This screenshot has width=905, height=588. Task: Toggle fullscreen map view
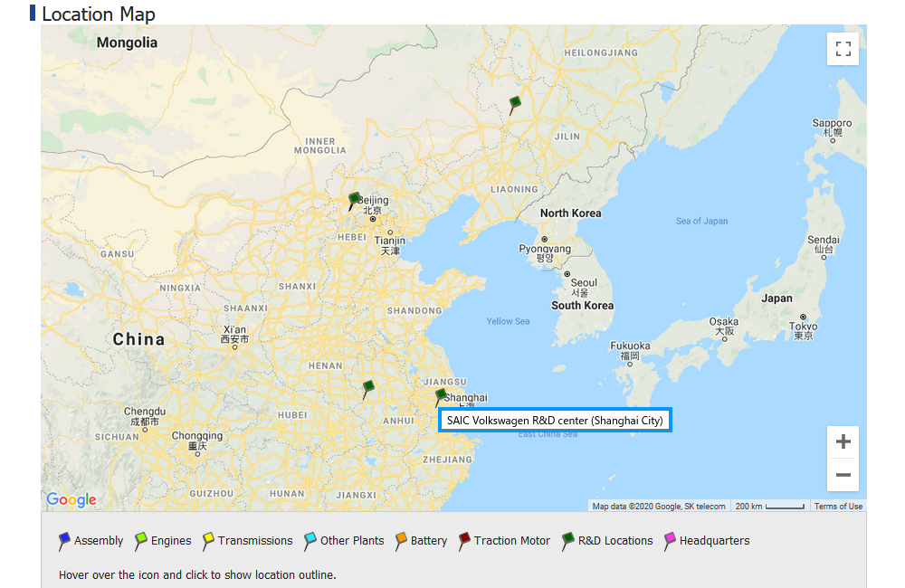(x=843, y=49)
